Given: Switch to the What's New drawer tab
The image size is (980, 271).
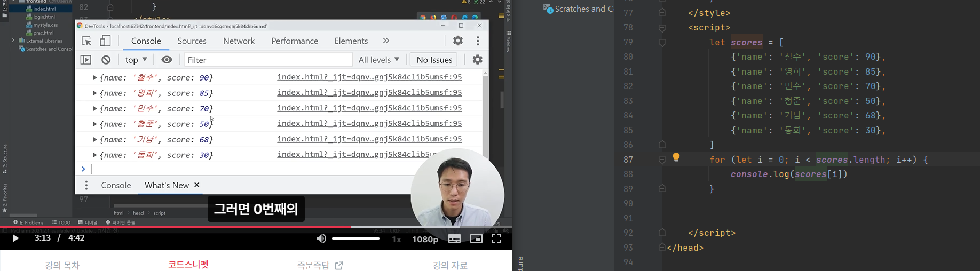Looking at the screenshot, I should click(x=167, y=185).
